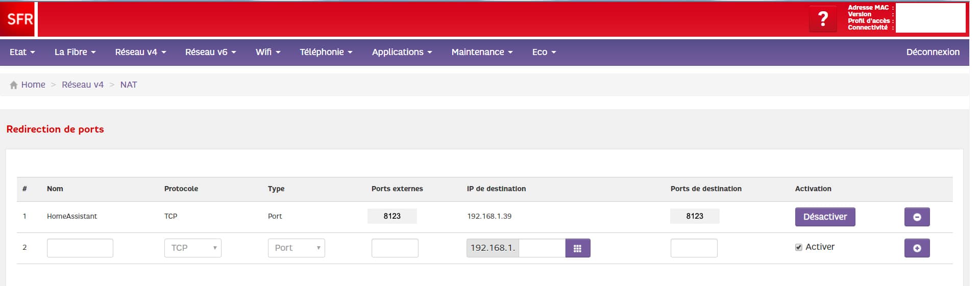The height and width of the screenshot is (286, 980).
Task: Click the TCP protocol value in row 1
Action: [x=170, y=216]
